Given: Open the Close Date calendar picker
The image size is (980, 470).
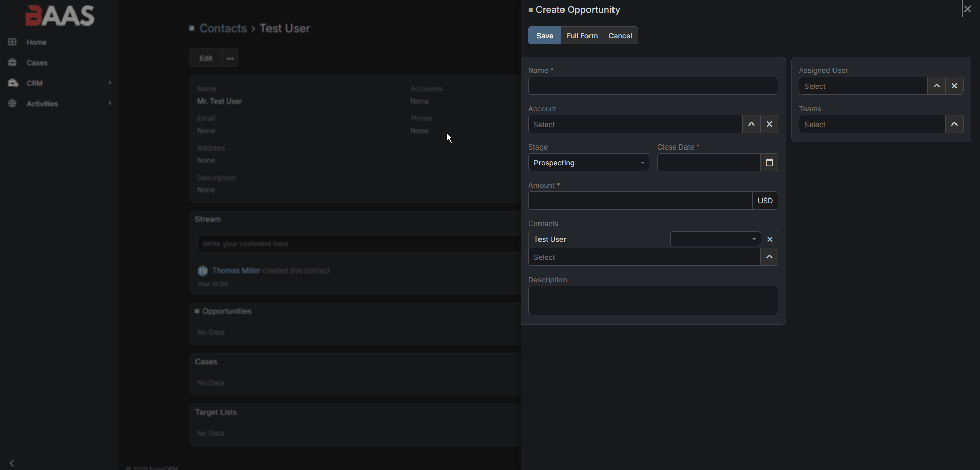Looking at the screenshot, I should click(769, 162).
